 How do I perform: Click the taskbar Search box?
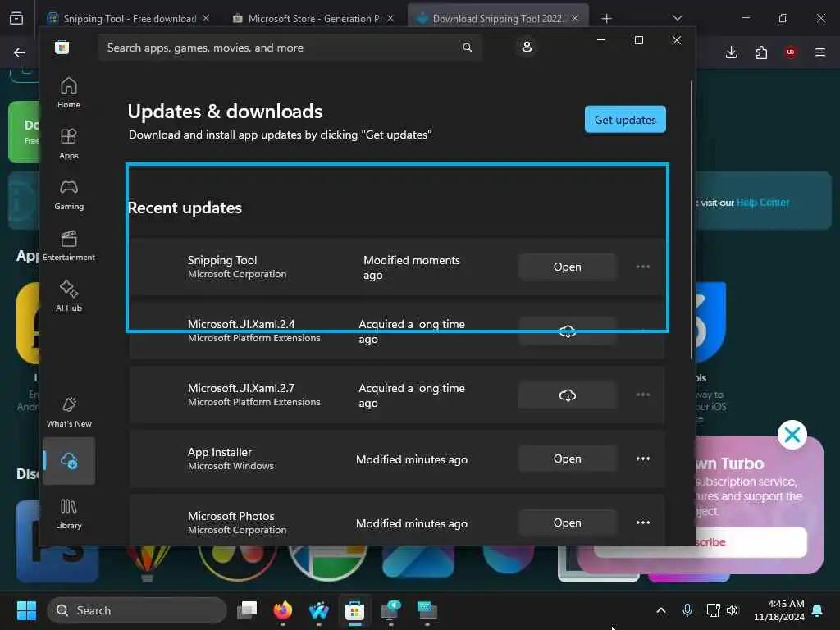click(x=137, y=610)
